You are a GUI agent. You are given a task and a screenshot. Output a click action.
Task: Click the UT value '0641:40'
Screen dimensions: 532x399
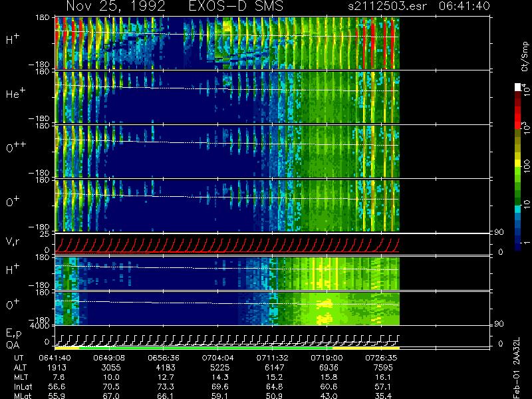tap(55, 358)
